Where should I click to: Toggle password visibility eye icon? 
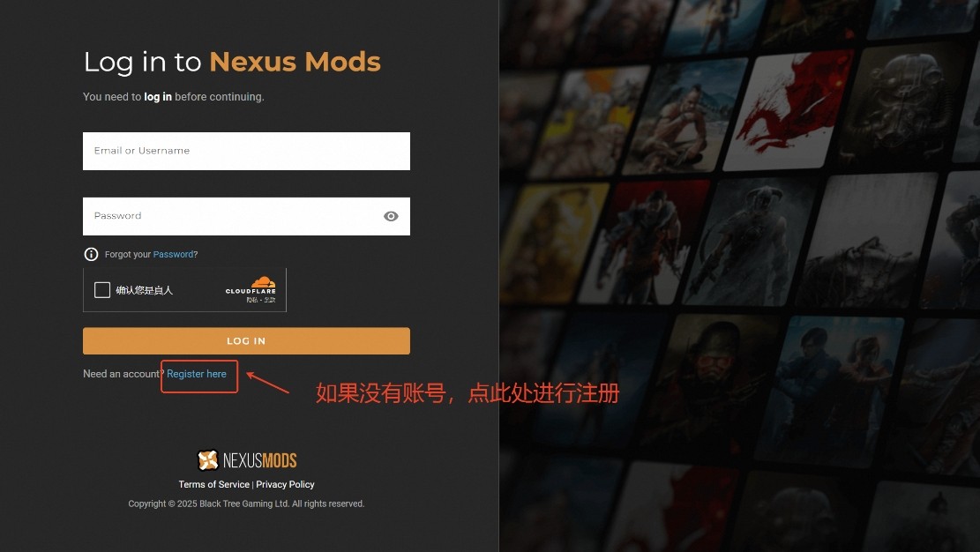click(x=391, y=216)
